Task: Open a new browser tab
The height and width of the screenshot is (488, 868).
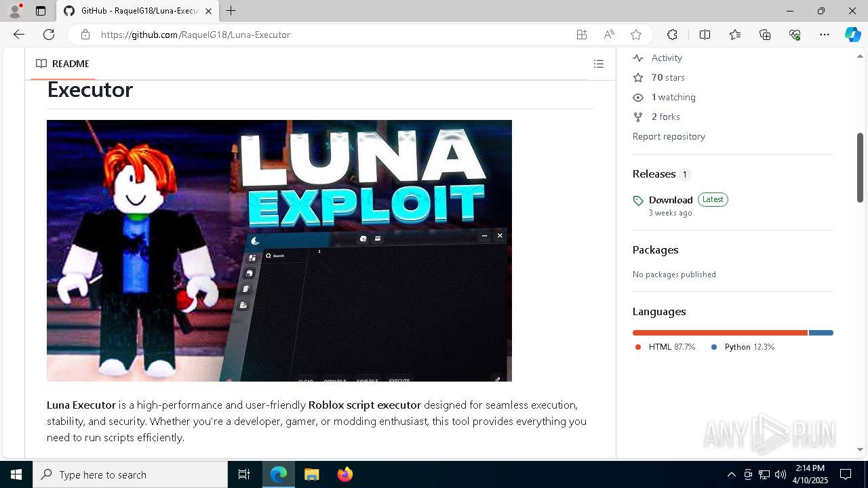Action: point(231,11)
